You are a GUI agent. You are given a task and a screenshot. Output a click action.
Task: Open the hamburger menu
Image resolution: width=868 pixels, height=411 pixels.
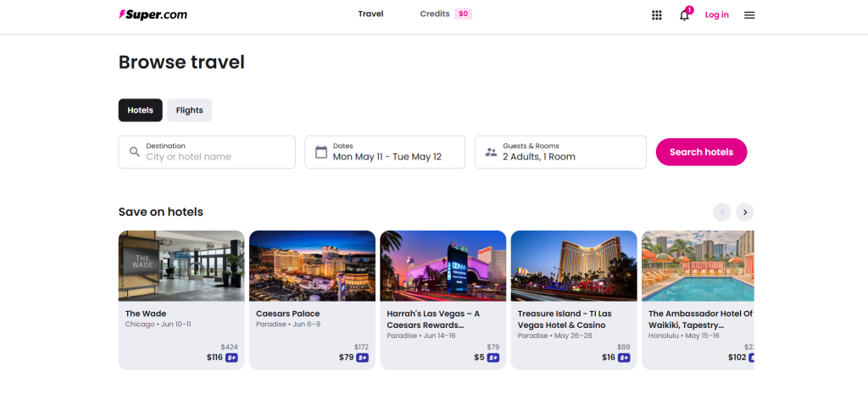[749, 15]
